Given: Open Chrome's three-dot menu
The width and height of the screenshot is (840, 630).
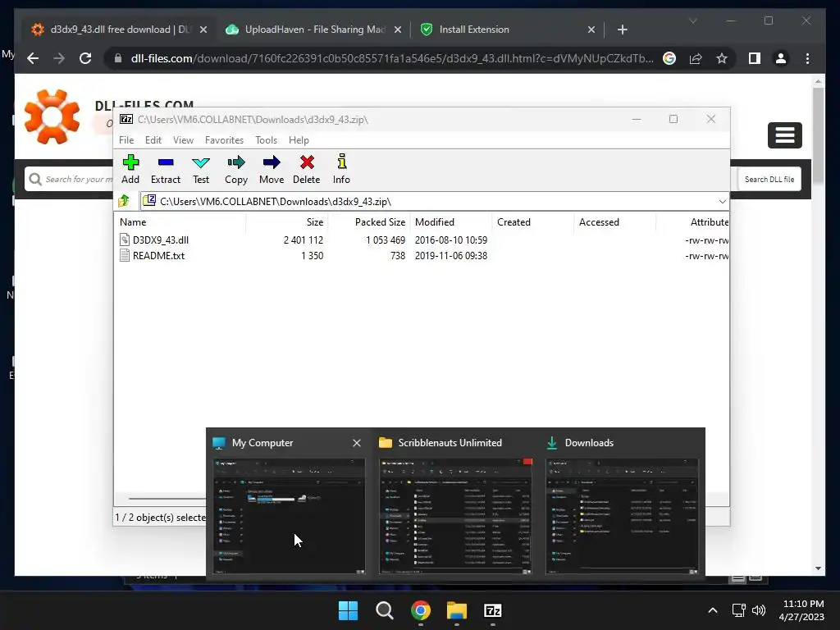Looking at the screenshot, I should point(807,58).
